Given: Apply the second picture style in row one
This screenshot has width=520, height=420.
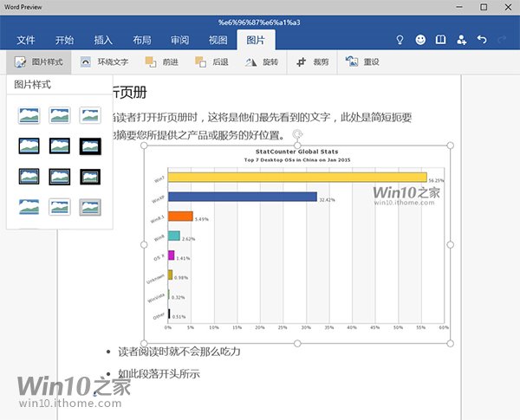Looking at the screenshot, I should pyautogui.click(x=59, y=115).
